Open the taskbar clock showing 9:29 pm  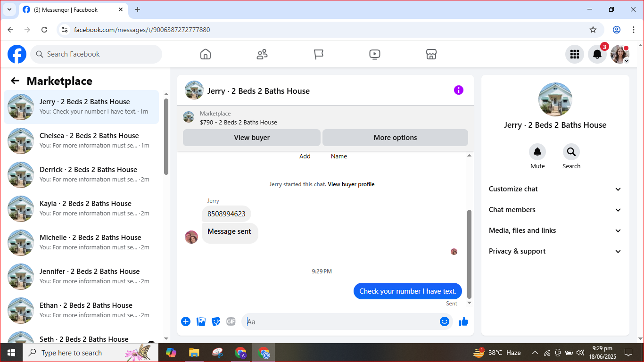pyautogui.click(x=603, y=353)
